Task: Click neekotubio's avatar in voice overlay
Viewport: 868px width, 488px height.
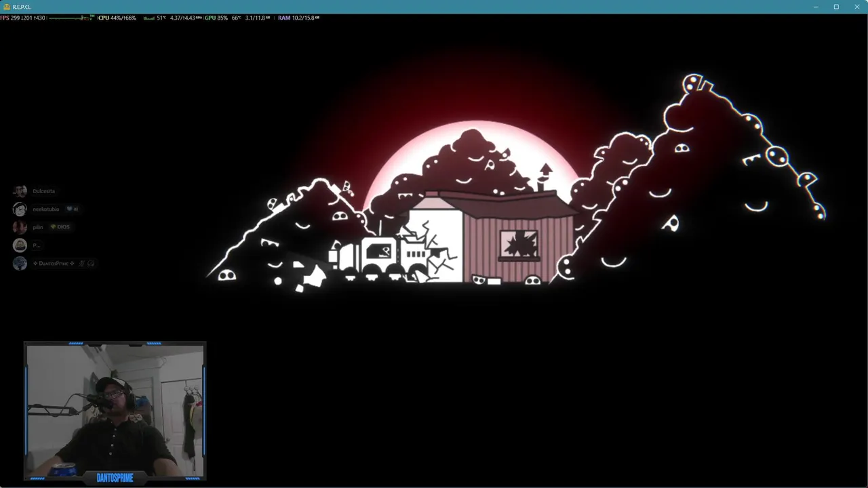Action: [20, 209]
